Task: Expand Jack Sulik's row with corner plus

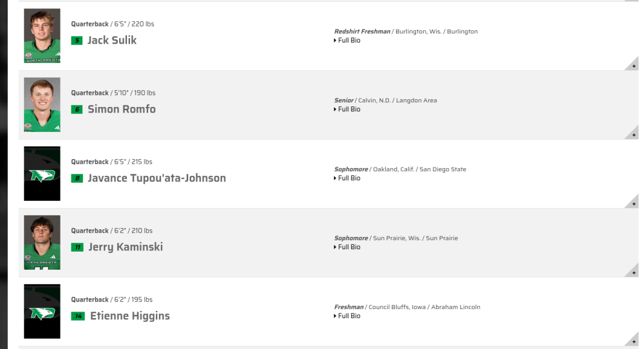Action: point(632,64)
